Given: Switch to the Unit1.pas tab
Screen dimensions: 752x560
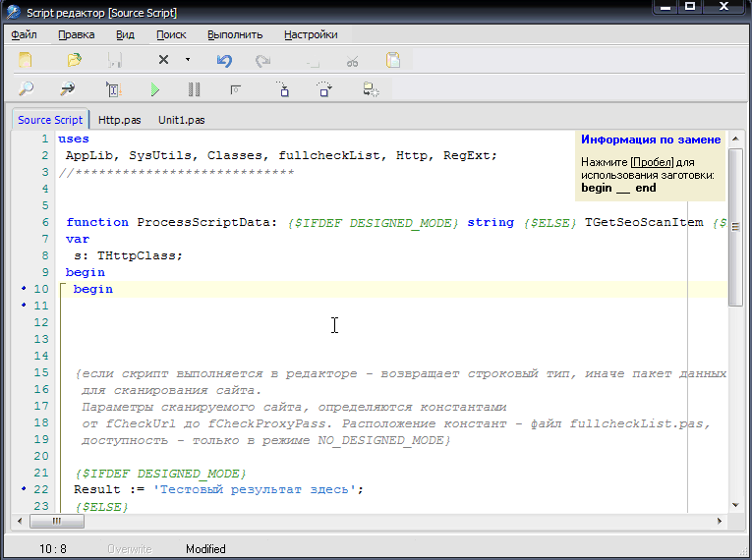Looking at the screenshot, I should point(181,120).
